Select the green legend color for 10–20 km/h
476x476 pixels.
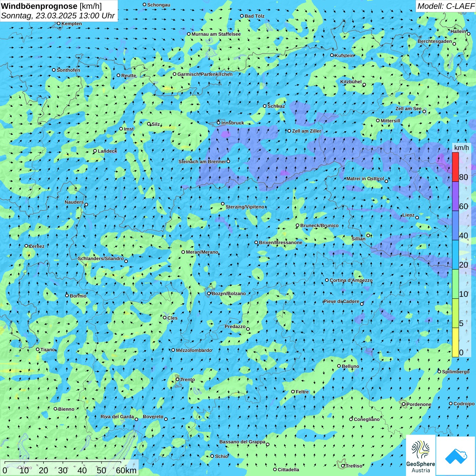[x=455, y=284]
